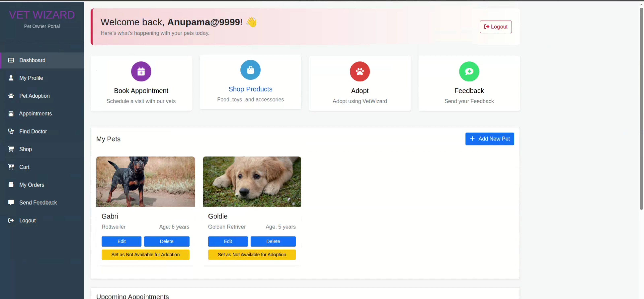
Task: Open Pet Adoption from the sidebar
Action: coord(42,96)
